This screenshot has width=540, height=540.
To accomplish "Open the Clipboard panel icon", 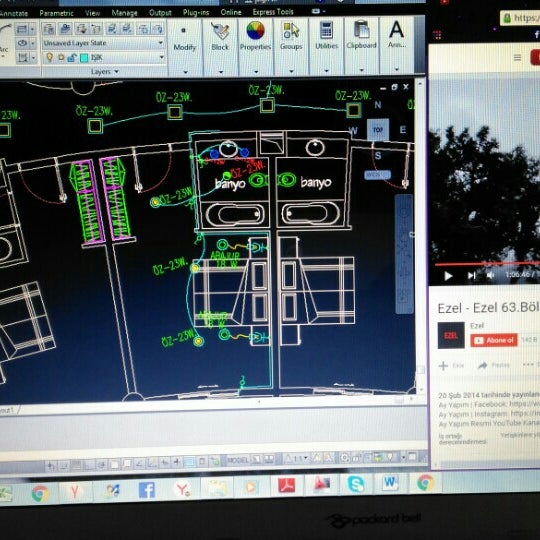I will coord(361,30).
